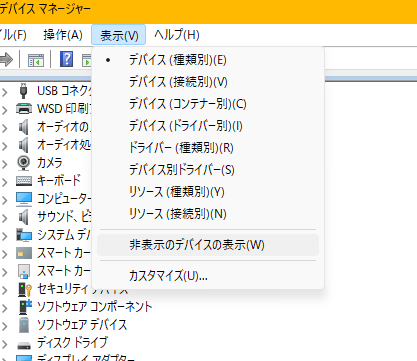Expand the セキュリティ デバイス node

(x=5, y=290)
